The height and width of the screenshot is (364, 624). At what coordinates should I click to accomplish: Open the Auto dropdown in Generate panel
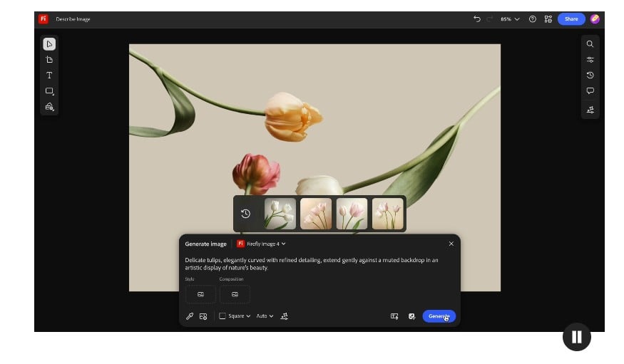265,316
